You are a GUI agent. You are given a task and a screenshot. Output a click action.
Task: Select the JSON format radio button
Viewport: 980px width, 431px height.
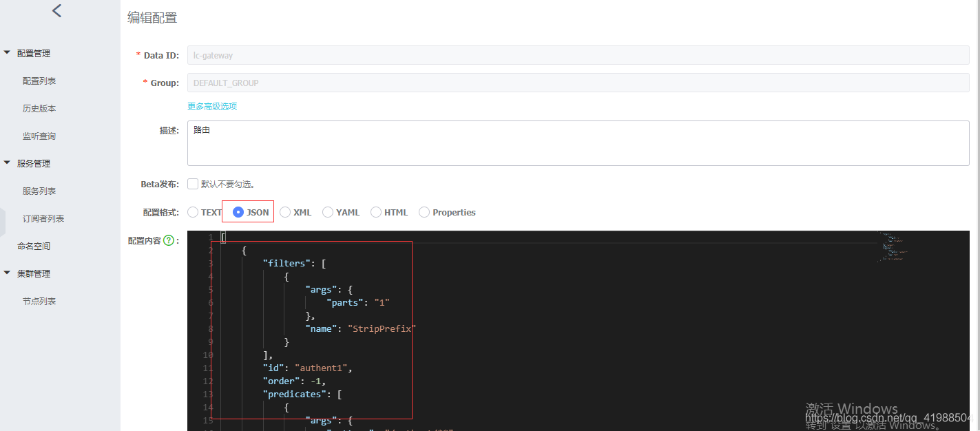[238, 212]
